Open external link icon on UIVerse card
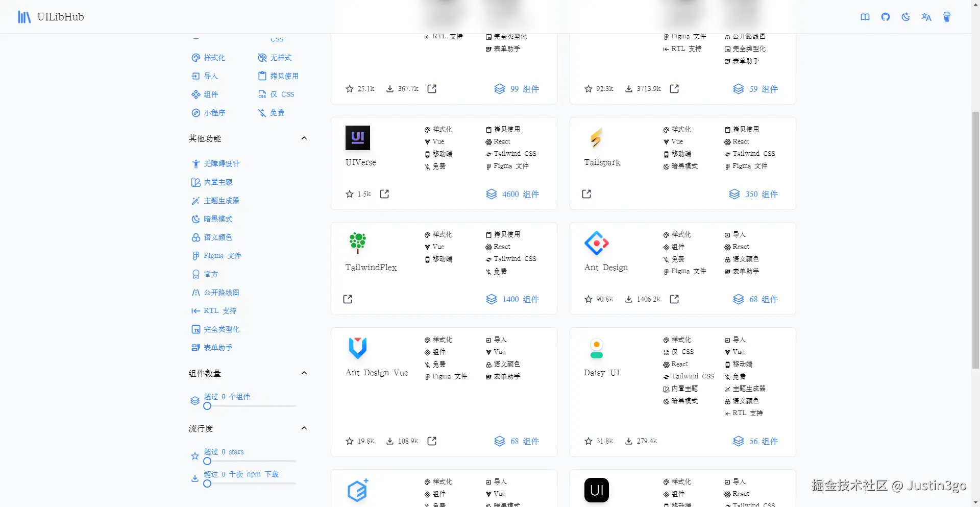Viewport: 980px width, 507px height. 384,194
